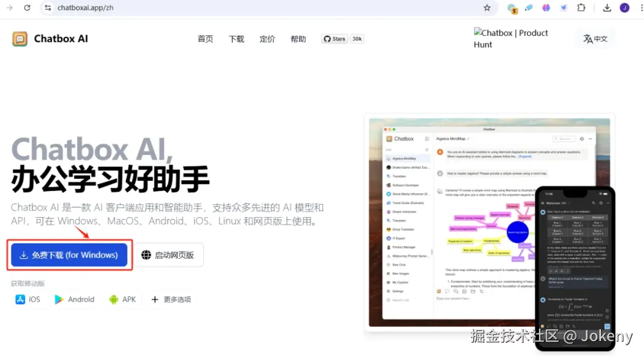Click the Chatbox AI logo icon
This screenshot has height=356, width=644.
[x=20, y=39]
